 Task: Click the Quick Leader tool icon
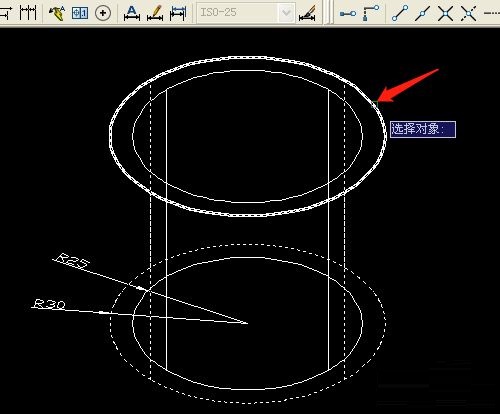tap(57, 13)
